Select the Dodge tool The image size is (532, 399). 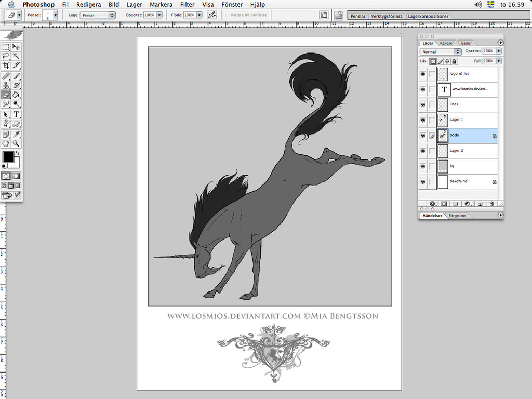click(x=16, y=104)
